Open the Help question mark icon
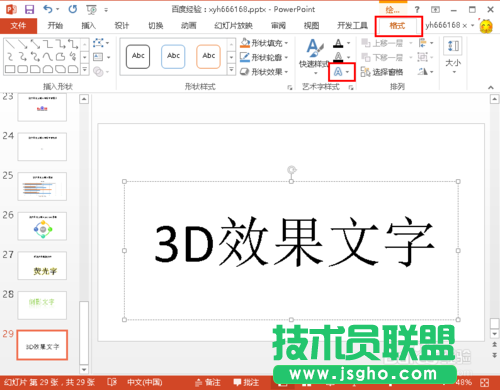 tap(417, 10)
